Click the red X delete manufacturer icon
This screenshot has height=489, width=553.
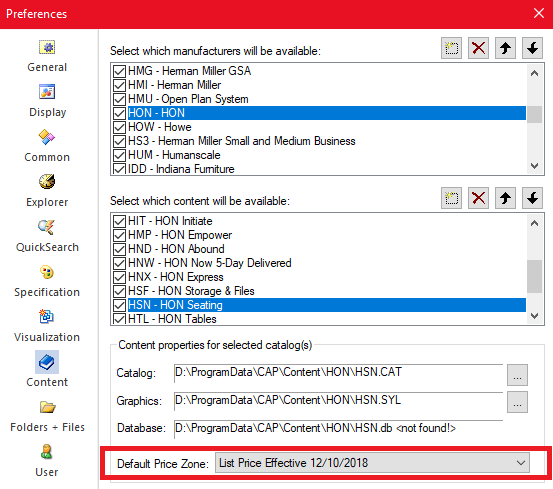point(478,48)
